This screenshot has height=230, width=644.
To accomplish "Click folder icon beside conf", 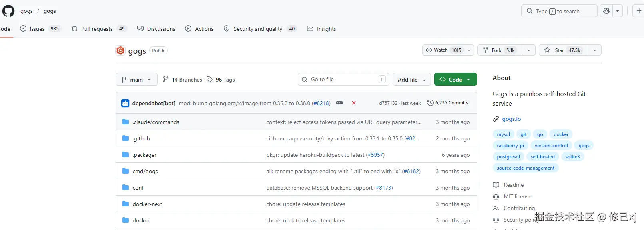I will coord(126,187).
